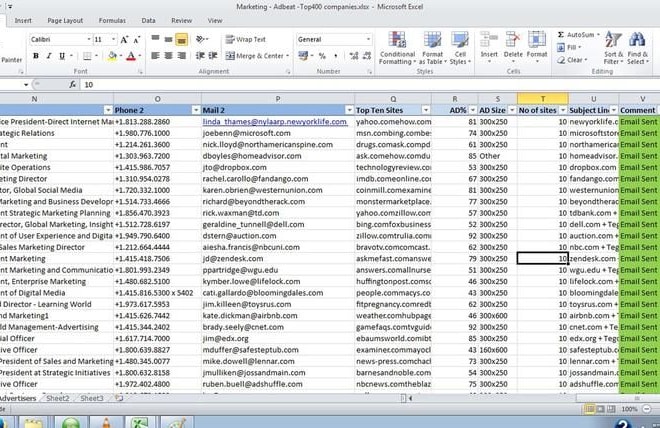660x428 pixels.
Task: Open linda_thames@nylaarp.newyorklife.com email link
Action: tap(274, 122)
